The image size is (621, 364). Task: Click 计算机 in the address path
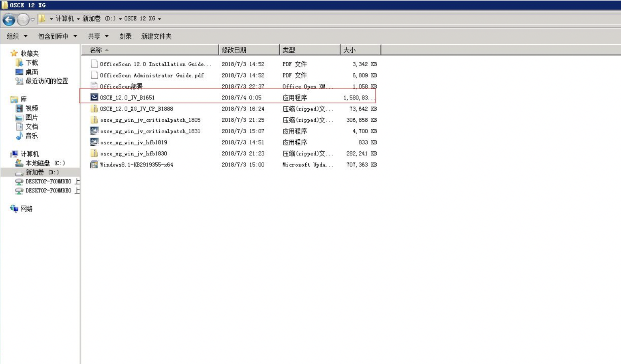(65, 19)
